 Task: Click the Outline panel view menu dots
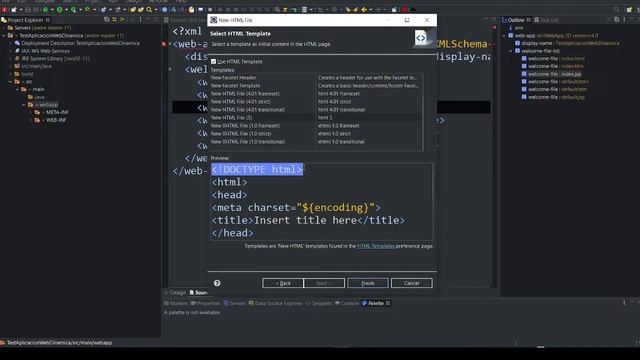tap(624, 20)
